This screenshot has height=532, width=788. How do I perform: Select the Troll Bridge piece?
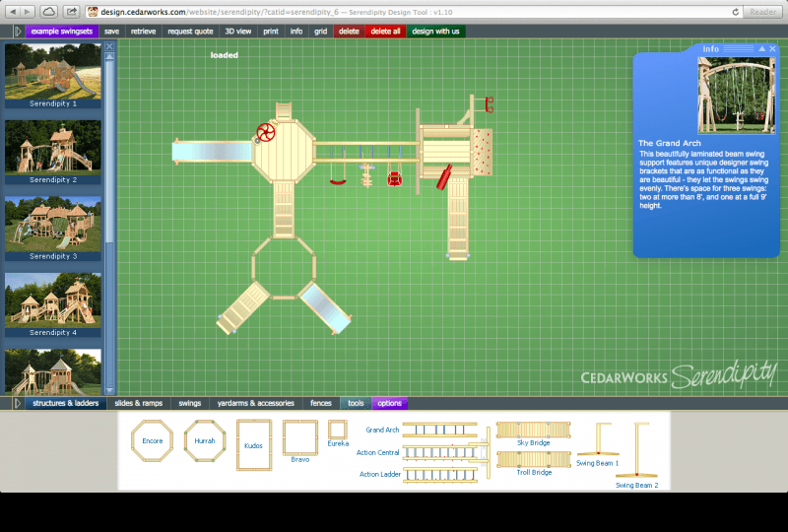click(533, 459)
